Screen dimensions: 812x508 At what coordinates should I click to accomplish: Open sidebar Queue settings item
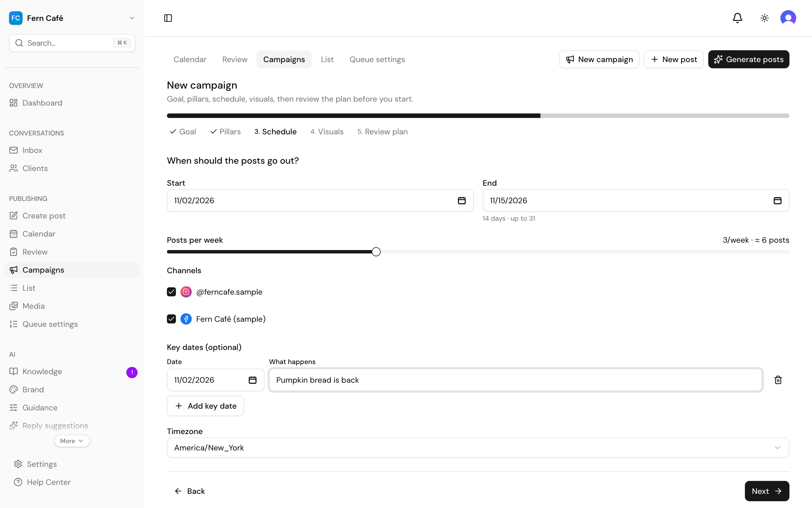[72, 324]
